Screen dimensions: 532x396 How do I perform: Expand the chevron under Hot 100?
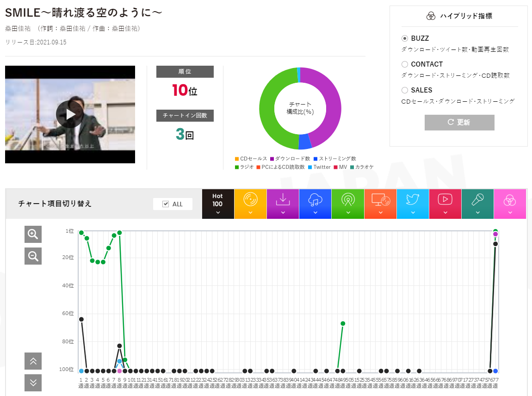[x=218, y=213]
